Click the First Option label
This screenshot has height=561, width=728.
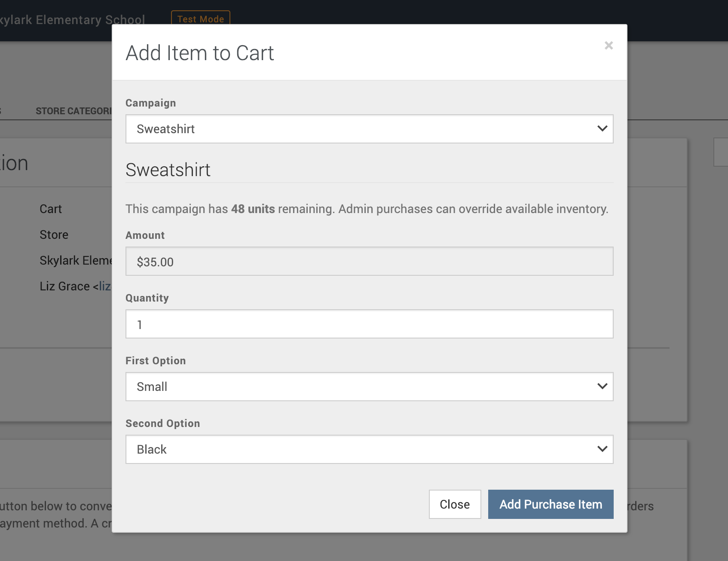[156, 361]
